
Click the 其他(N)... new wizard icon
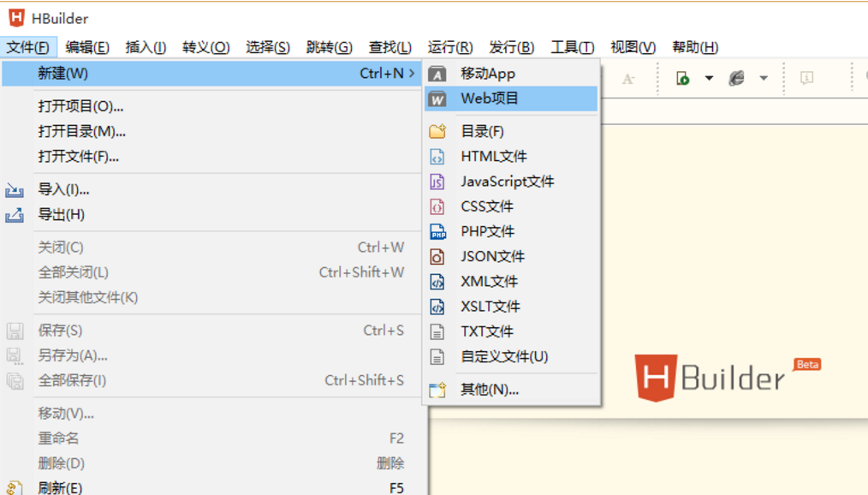point(437,390)
